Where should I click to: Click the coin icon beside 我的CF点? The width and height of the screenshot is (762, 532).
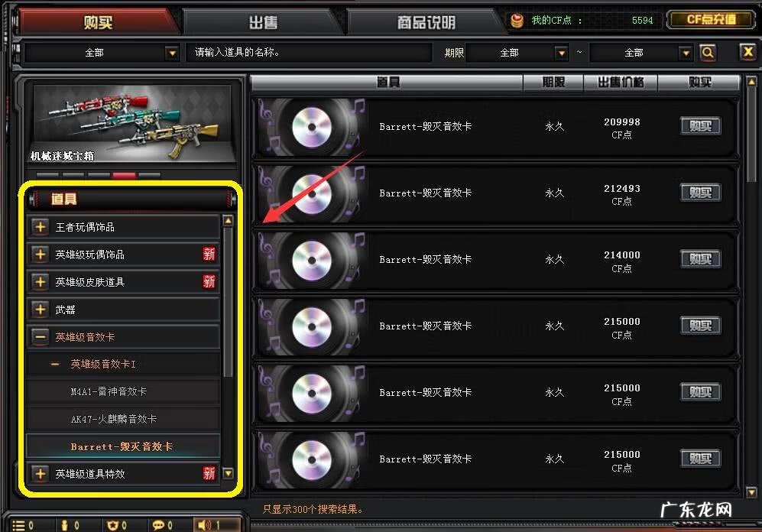click(x=517, y=21)
